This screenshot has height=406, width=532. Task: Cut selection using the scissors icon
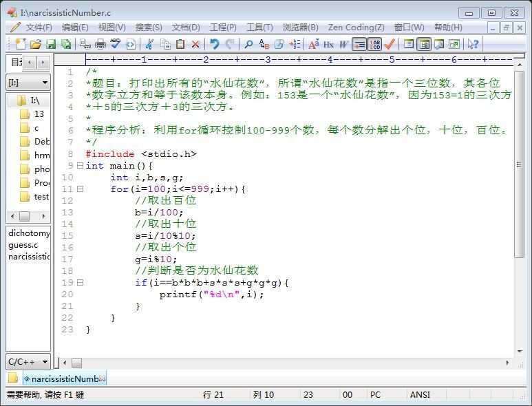[149, 44]
